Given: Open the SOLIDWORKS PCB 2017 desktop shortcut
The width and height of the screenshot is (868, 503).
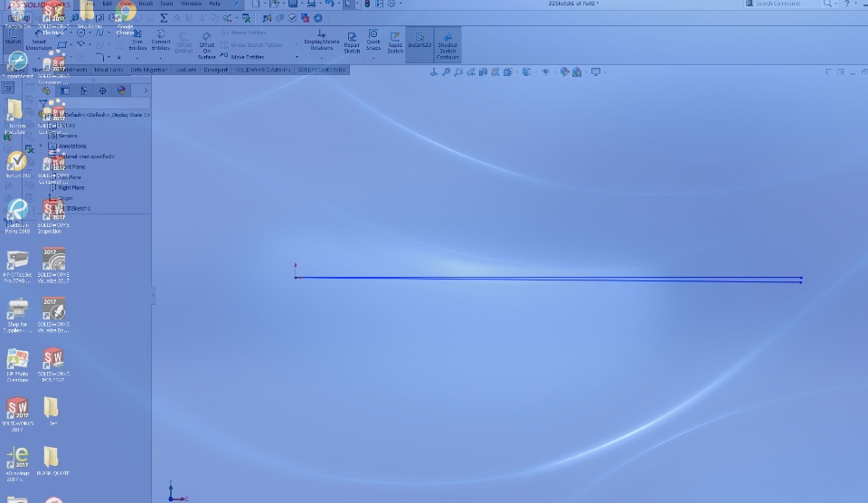Looking at the screenshot, I should tap(53, 365).
